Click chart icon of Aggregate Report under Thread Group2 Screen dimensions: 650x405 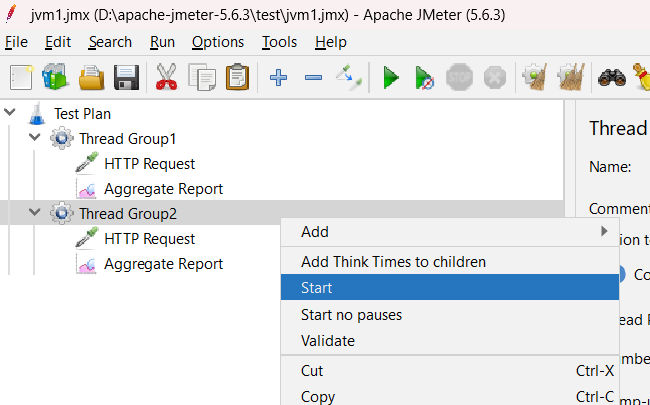click(x=86, y=264)
